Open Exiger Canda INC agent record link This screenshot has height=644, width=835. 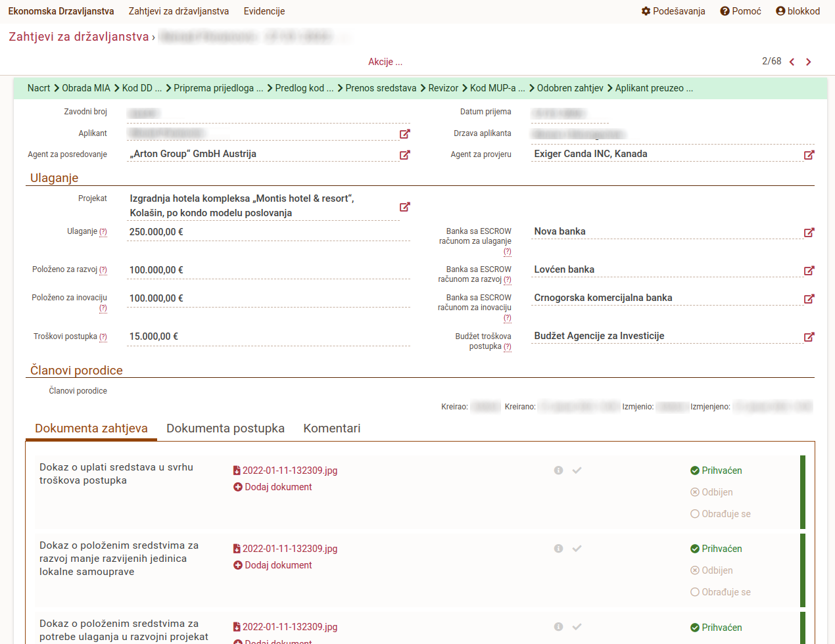pos(809,155)
